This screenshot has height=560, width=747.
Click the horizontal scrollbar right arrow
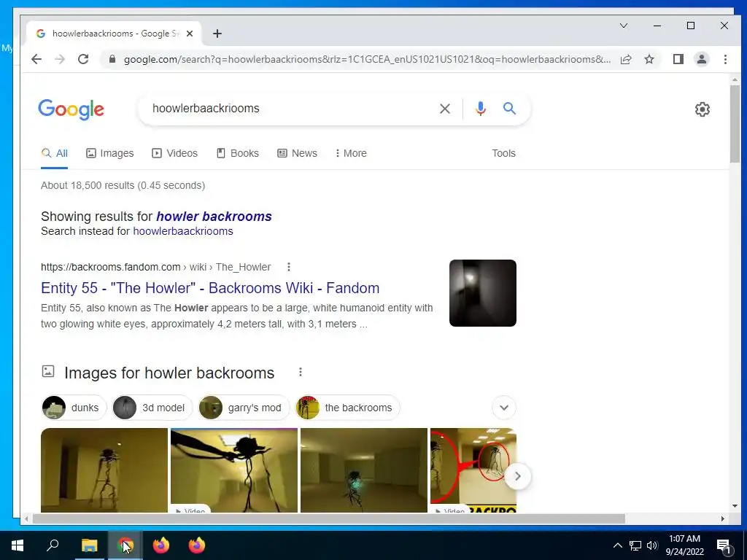[x=723, y=518]
